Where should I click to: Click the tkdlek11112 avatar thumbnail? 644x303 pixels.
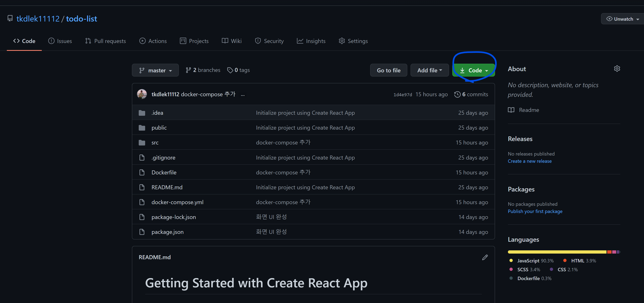142,94
